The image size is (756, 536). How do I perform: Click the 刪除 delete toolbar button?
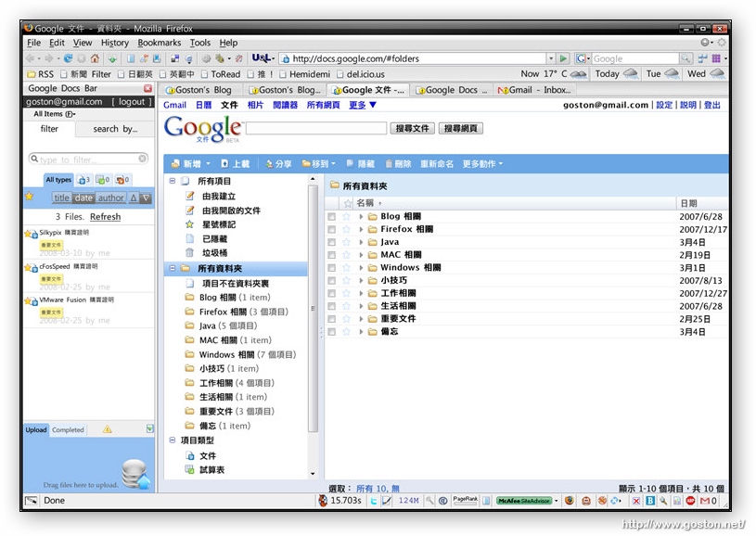398,164
